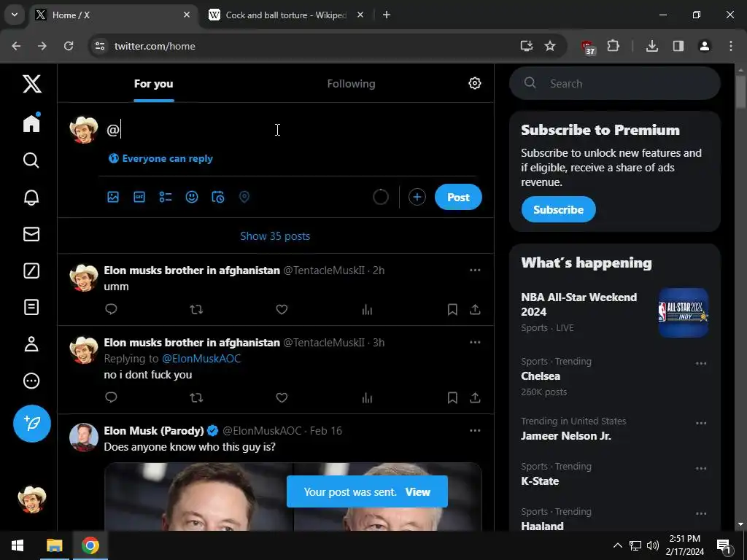Open Windows notification center icon
Viewport: 747px width, 560px height.
tap(724, 545)
